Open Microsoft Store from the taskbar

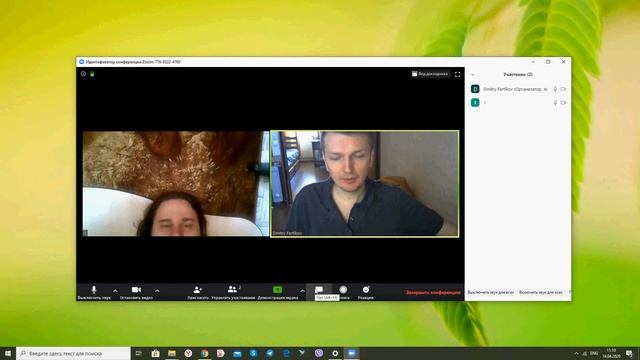156,353
